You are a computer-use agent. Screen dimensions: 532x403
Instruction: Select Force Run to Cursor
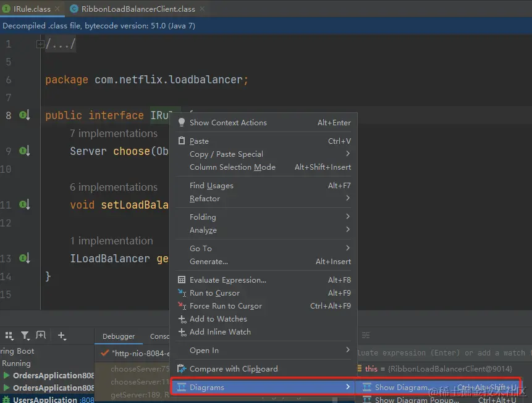pos(263,306)
